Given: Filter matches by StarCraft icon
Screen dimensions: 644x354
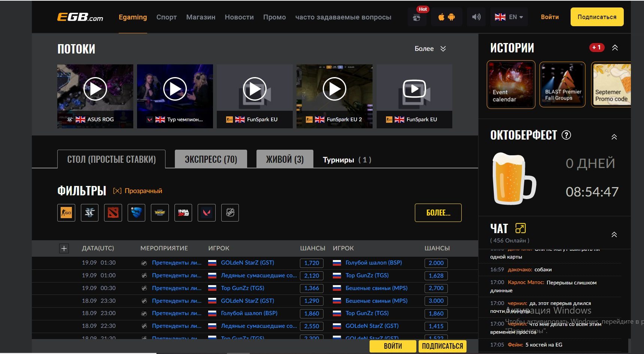Looking at the screenshot, I should click(89, 213).
